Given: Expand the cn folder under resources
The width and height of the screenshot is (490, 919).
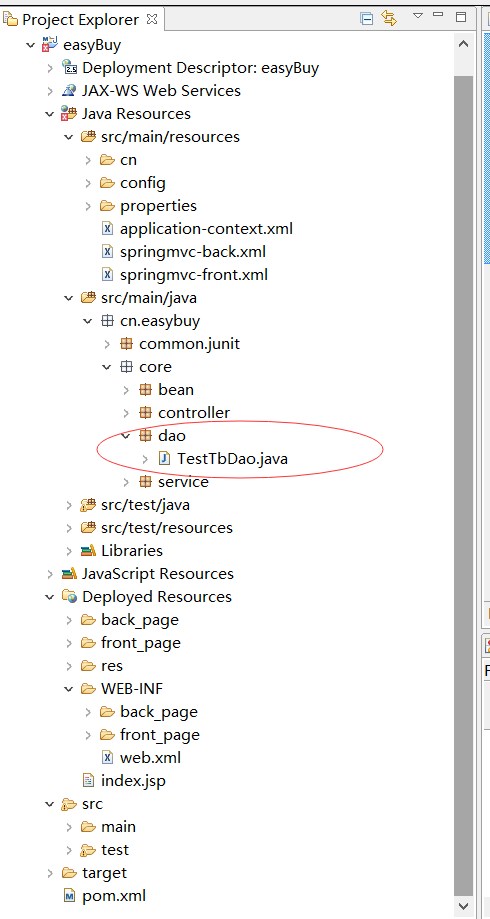Looking at the screenshot, I should click(x=89, y=159).
